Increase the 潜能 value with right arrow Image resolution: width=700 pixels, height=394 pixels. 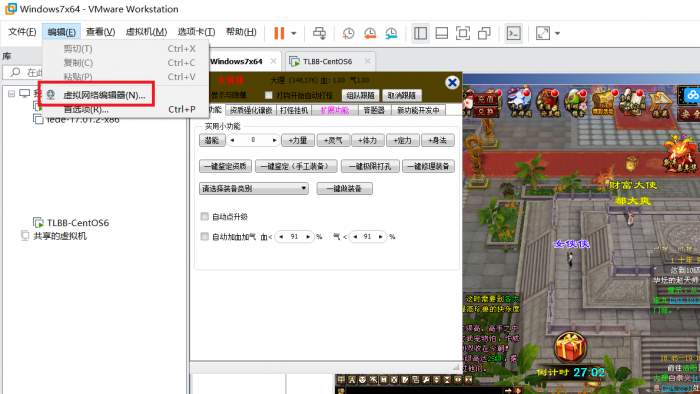click(274, 140)
